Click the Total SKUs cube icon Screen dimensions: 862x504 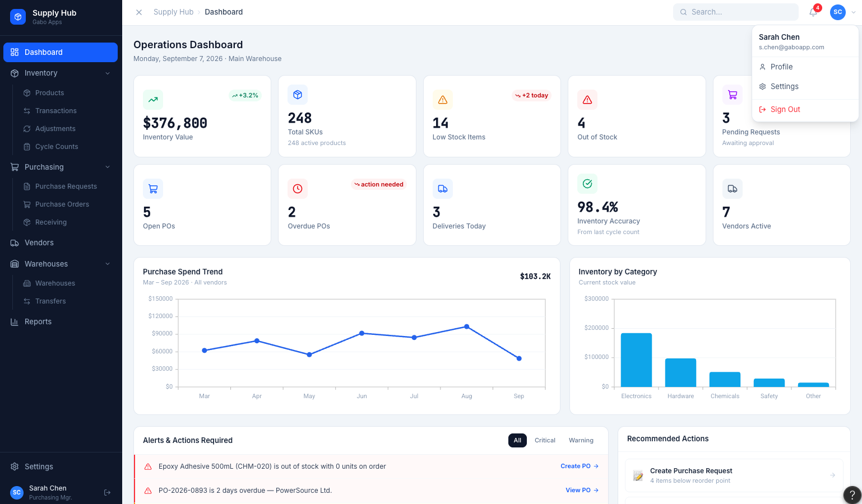pos(298,95)
